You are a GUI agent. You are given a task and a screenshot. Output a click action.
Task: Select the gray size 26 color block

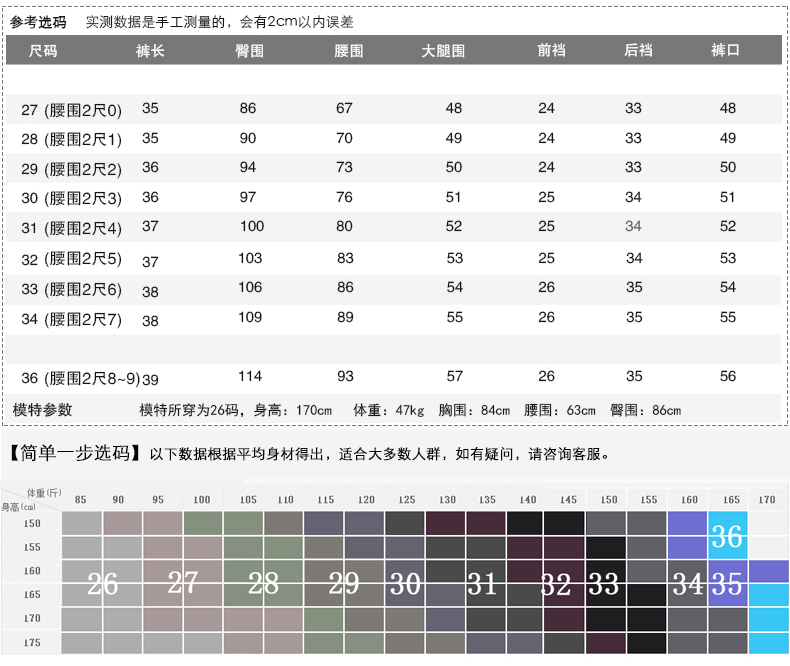102,583
